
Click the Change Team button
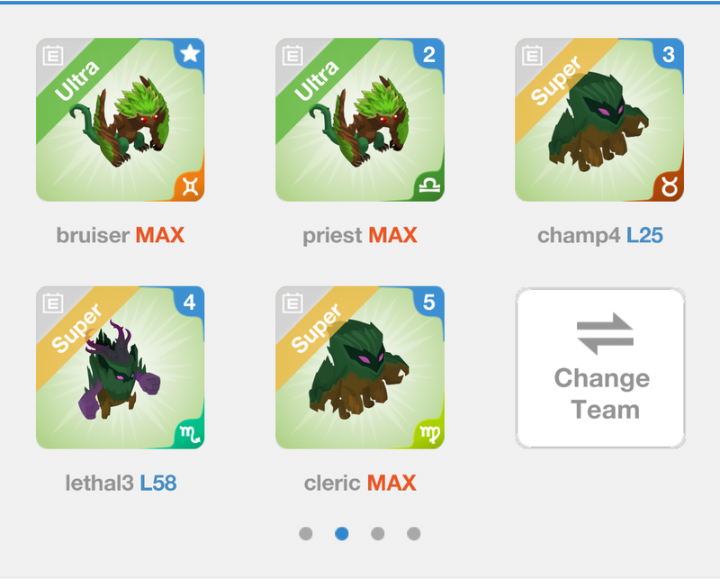(600, 367)
